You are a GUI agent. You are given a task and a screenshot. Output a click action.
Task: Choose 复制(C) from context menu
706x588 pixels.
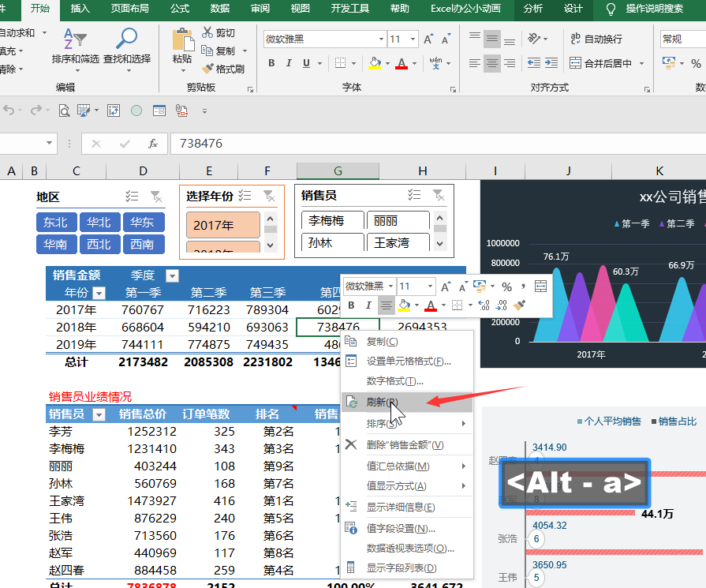407,342
